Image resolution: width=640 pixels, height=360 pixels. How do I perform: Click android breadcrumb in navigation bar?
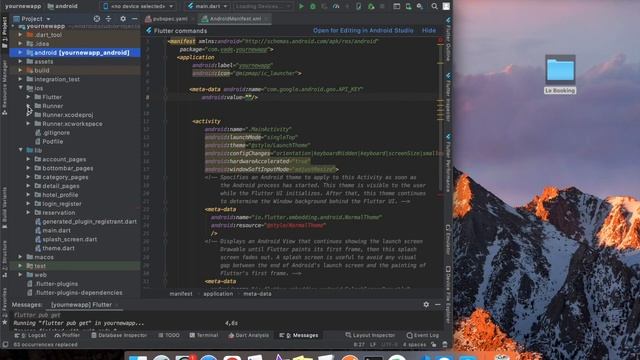(62, 6)
